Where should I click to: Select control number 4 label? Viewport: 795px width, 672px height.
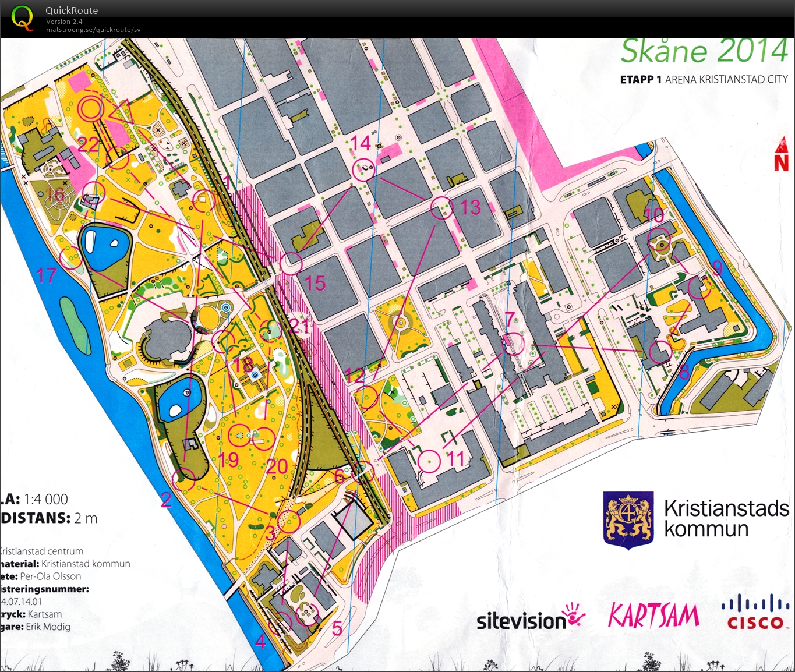point(260,641)
